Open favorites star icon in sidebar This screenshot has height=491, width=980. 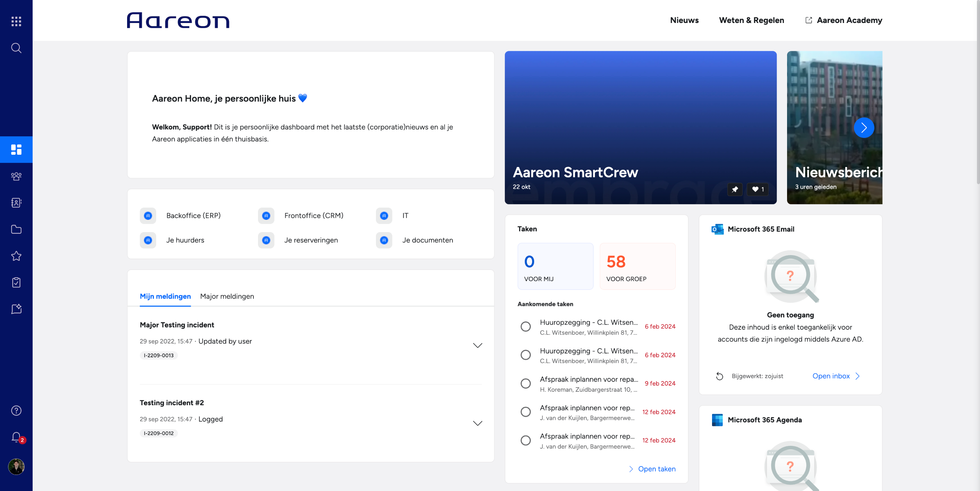tap(16, 256)
